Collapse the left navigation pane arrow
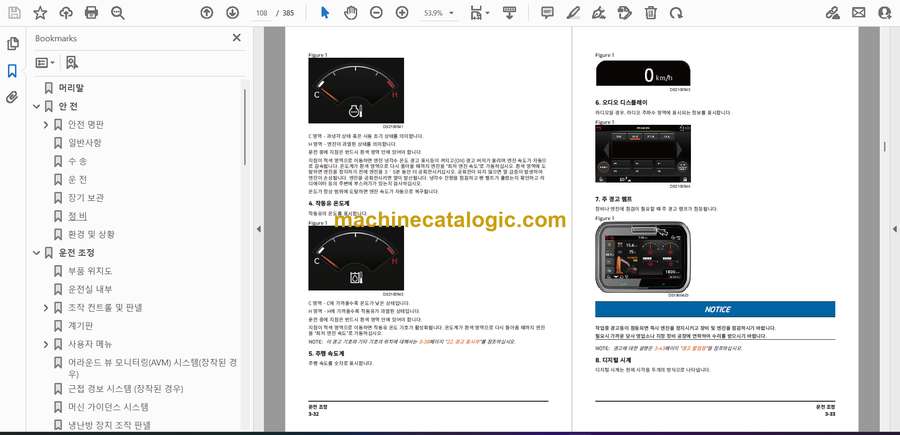 (258, 228)
